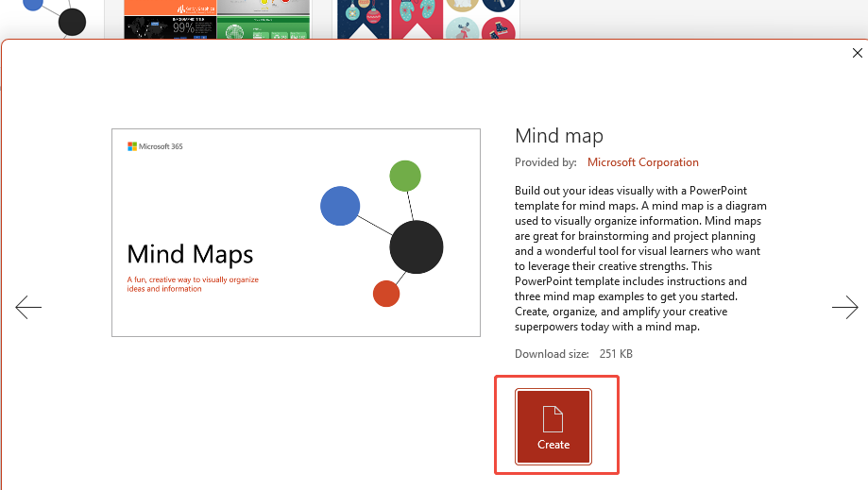Click the Mind Maps slide preview image
The height and width of the screenshot is (490, 868).
coord(297,233)
